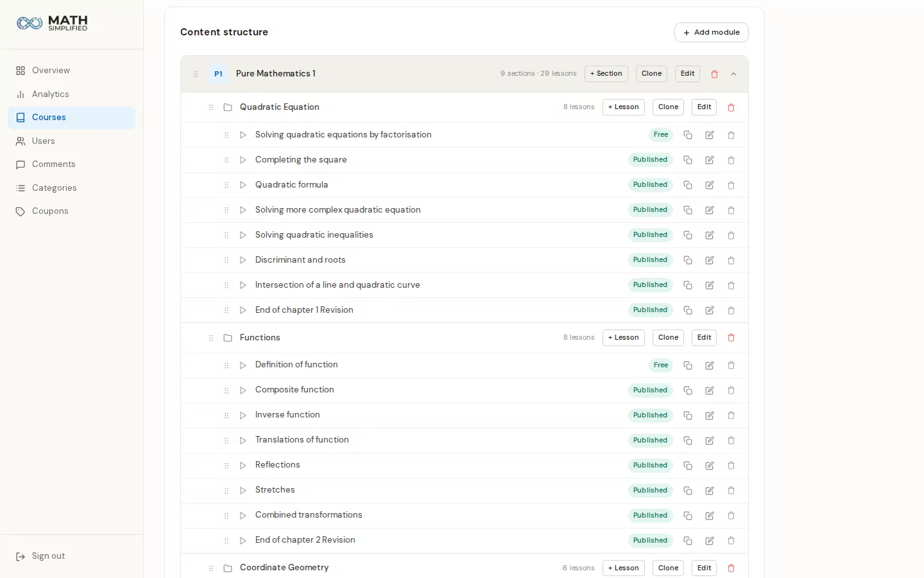Viewport: 924px width, 578px height.
Task: Open Categories from the sidebar
Action: point(72,188)
